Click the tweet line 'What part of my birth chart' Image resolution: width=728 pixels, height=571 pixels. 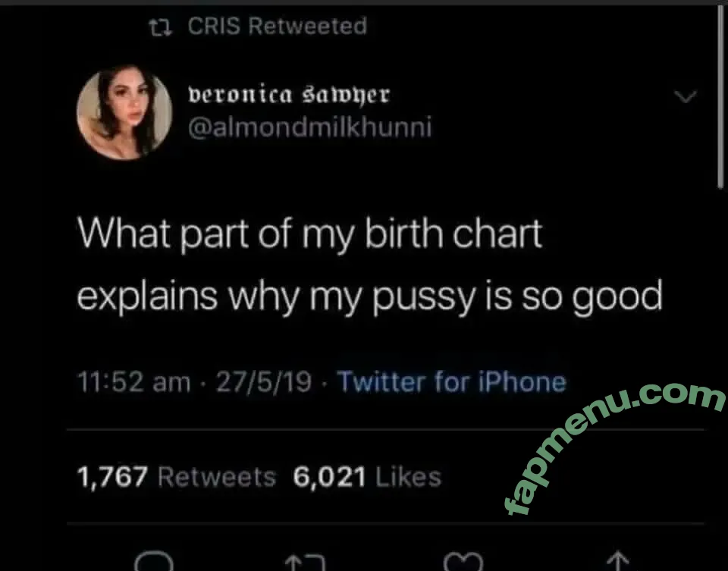pos(310,234)
